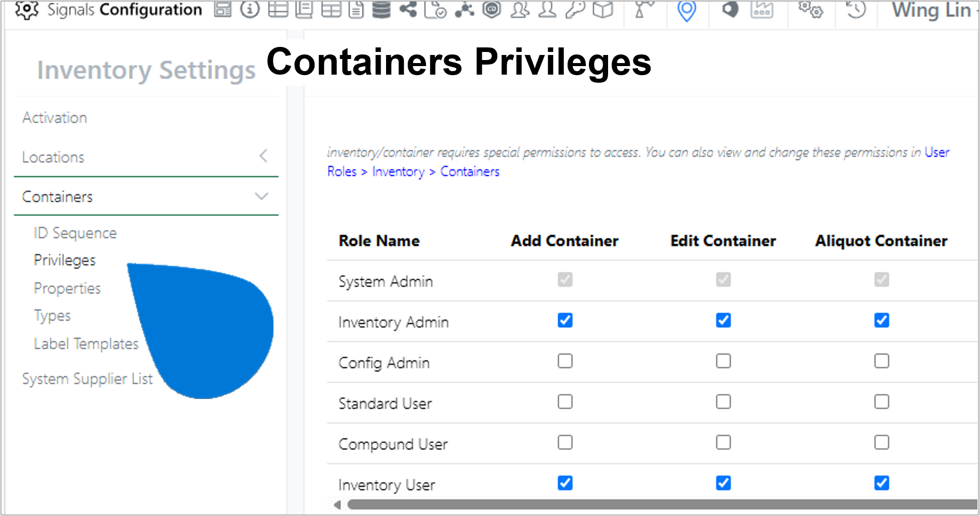
Task: Click the horizontal scrollbar thumb of table
Action: coord(662,504)
